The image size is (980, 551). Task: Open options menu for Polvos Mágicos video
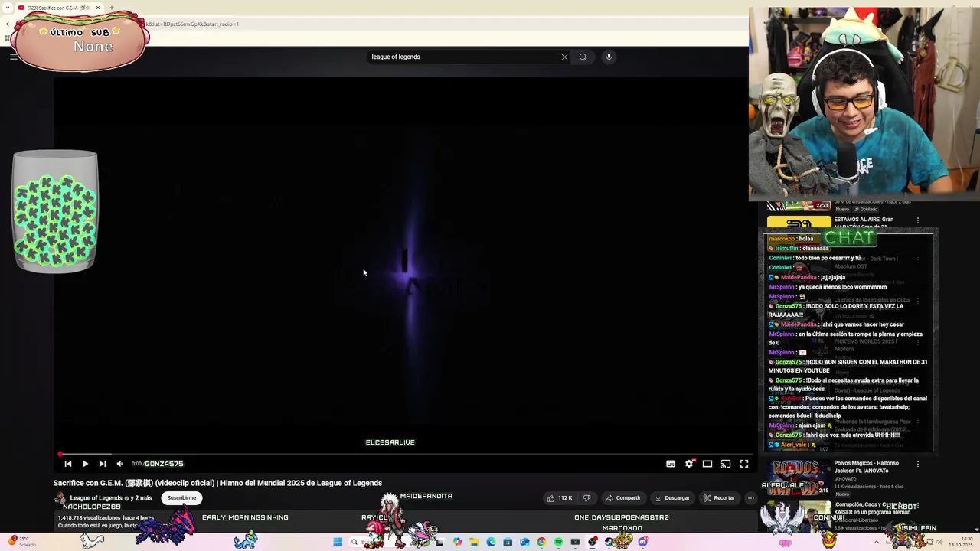pyautogui.click(x=918, y=464)
